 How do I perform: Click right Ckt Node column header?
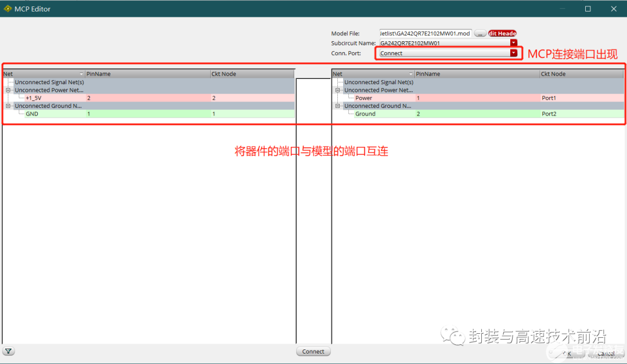tap(582, 74)
